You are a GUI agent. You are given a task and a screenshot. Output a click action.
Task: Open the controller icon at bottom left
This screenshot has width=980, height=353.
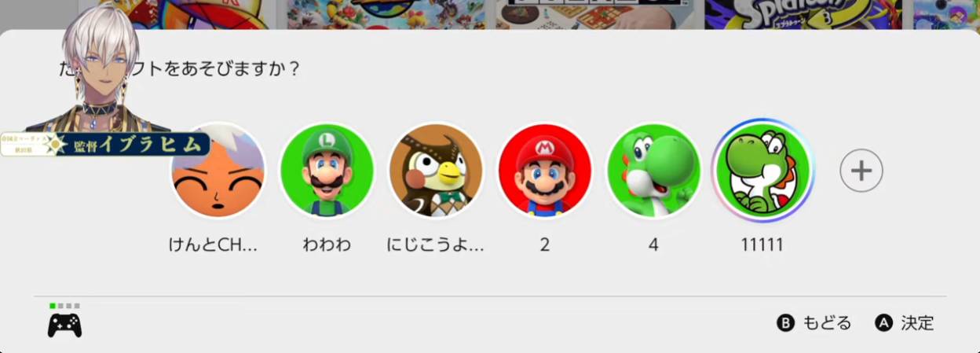[64, 325]
